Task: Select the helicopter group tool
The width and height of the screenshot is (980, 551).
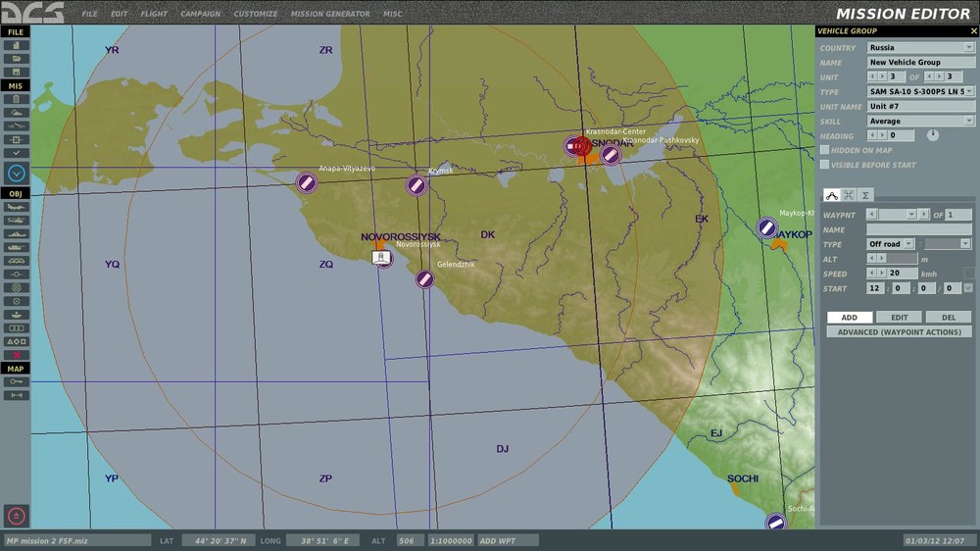Action: coord(17,221)
